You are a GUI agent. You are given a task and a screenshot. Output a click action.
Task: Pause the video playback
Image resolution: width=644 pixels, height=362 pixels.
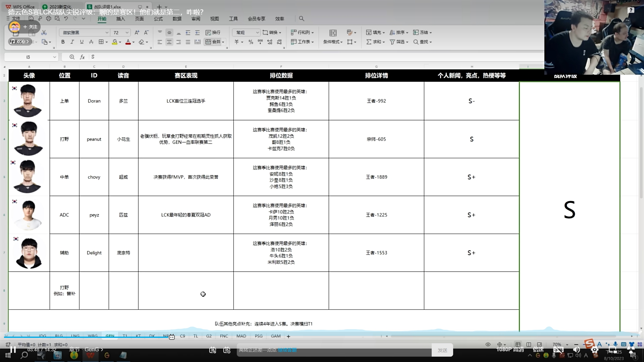(x=13, y=350)
